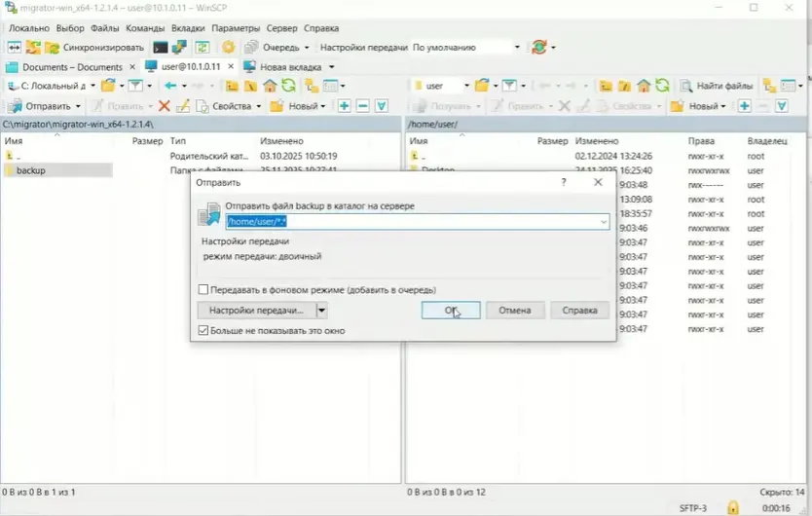Click the globe reconnect session icon
This screenshot has width=812, height=516.
click(x=539, y=48)
